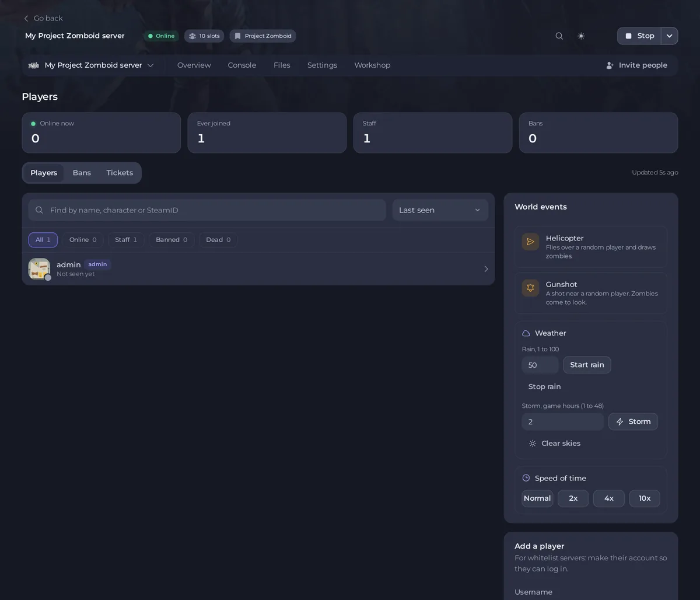
Task: Click the Staff stat card
Action: pos(433,133)
